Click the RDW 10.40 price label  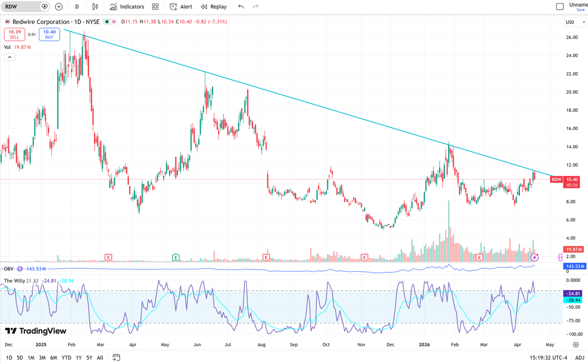(565, 182)
